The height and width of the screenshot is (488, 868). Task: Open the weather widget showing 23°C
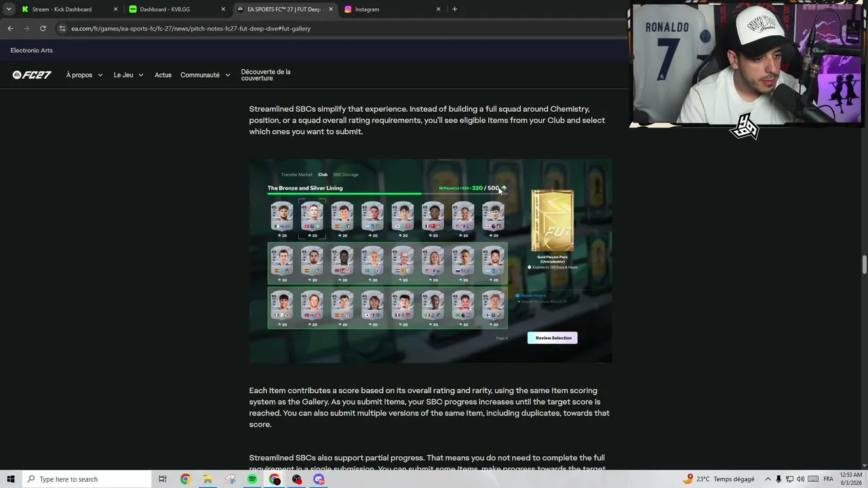click(x=719, y=479)
